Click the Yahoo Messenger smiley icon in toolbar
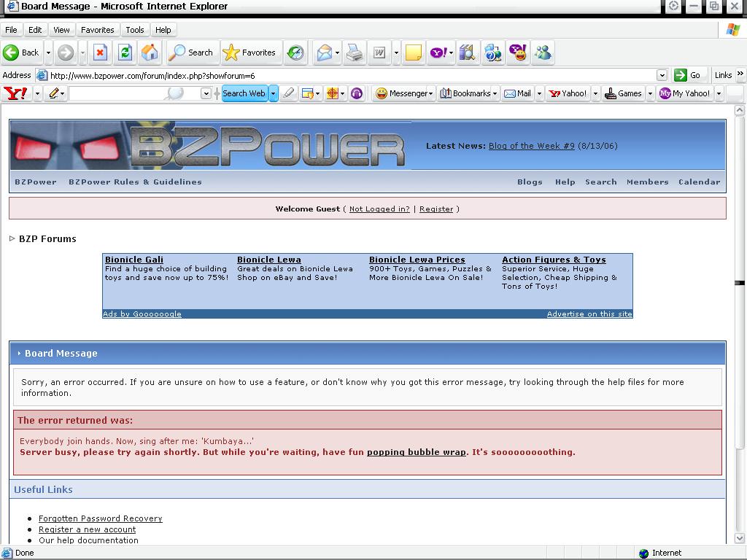This screenshot has height=560, width=747. 518,52
